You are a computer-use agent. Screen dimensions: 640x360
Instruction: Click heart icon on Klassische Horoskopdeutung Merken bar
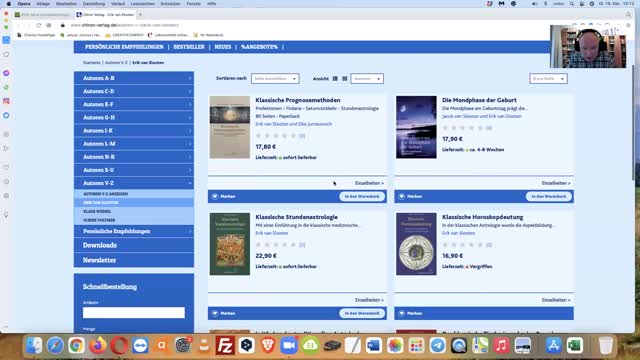coord(402,313)
